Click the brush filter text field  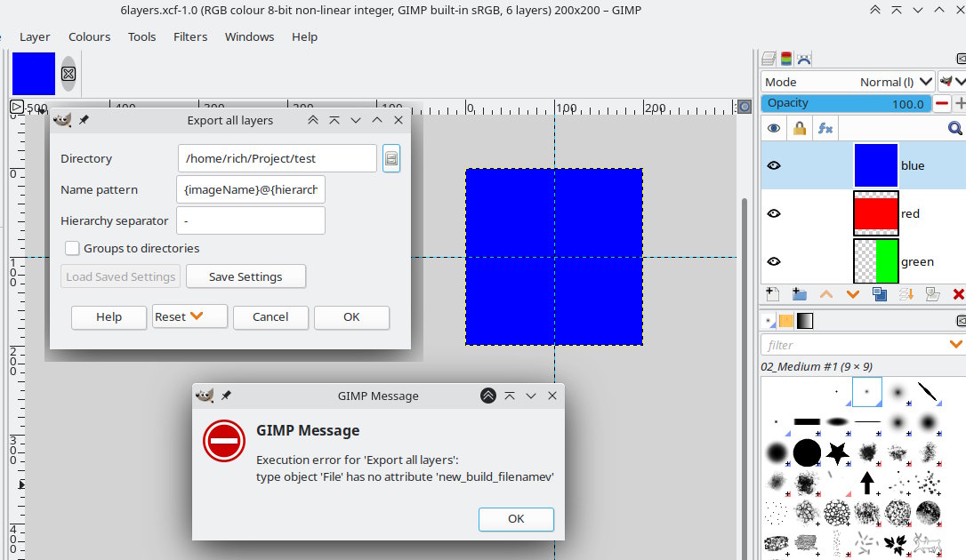[x=854, y=345]
